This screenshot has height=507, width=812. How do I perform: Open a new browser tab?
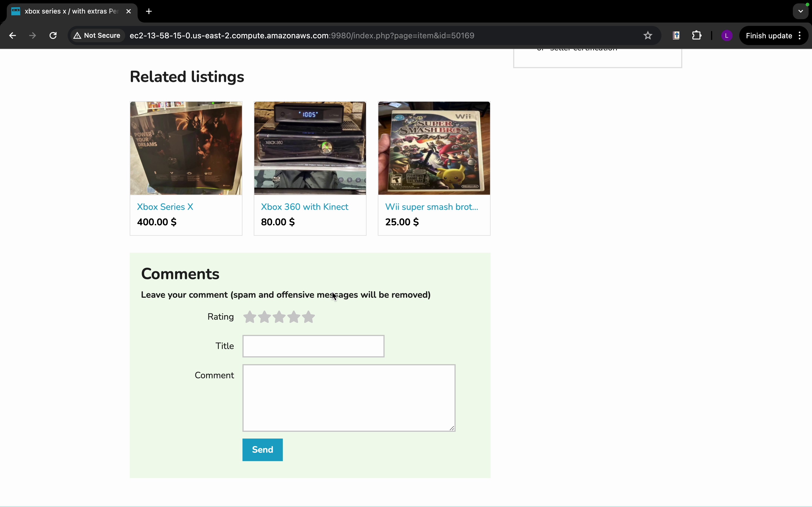[x=149, y=11]
